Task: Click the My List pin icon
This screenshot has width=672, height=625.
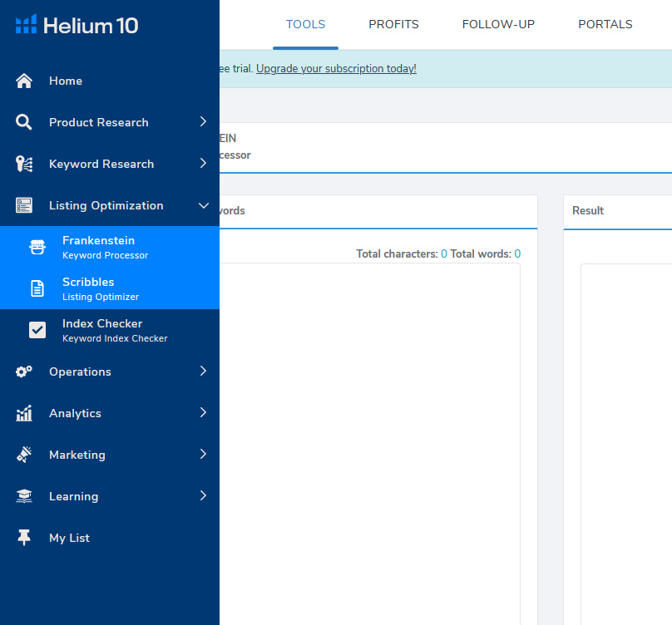Action: pyautogui.click(x=24, y=538)
